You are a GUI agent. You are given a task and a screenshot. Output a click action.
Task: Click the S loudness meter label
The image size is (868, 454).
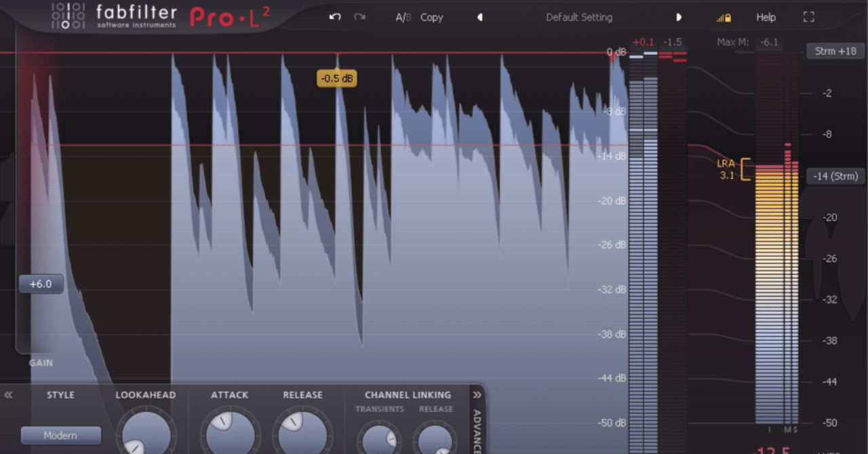[794, 430]
